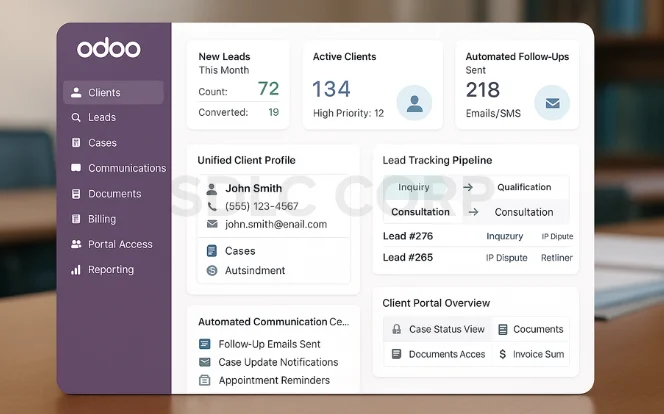Click the Retliner tag on Lead #265
The height and width of the screenshot is (414, 664).
(556, 258)
